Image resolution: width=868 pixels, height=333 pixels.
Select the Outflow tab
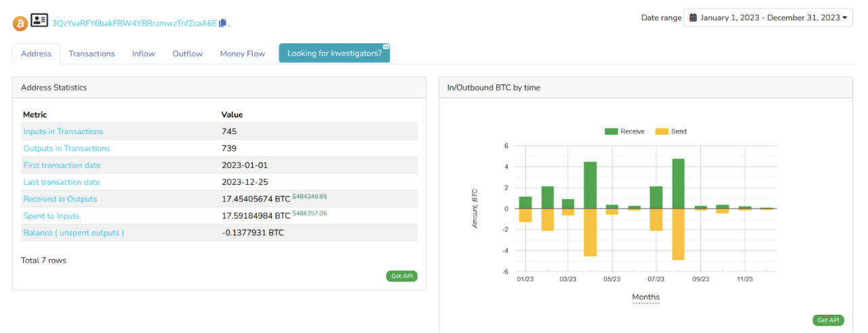[x=187, y=53]
